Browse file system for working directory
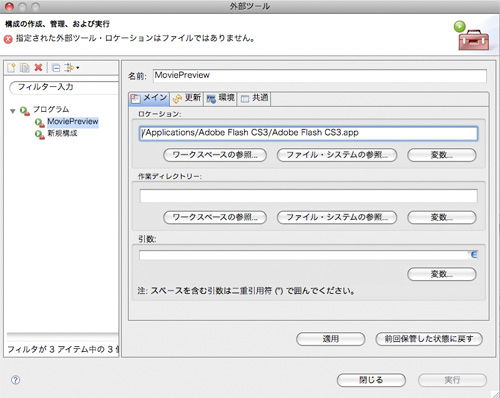Viewport: 500px width, 398px height. (337, 217)
